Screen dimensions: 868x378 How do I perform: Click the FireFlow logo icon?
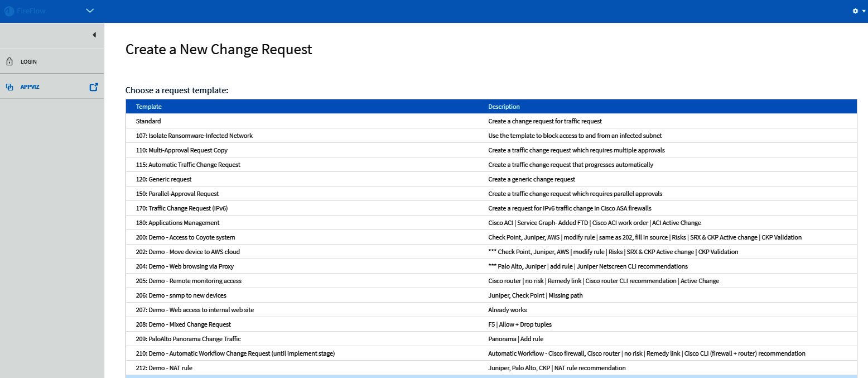pyautogui.click(x=9, y=11)
